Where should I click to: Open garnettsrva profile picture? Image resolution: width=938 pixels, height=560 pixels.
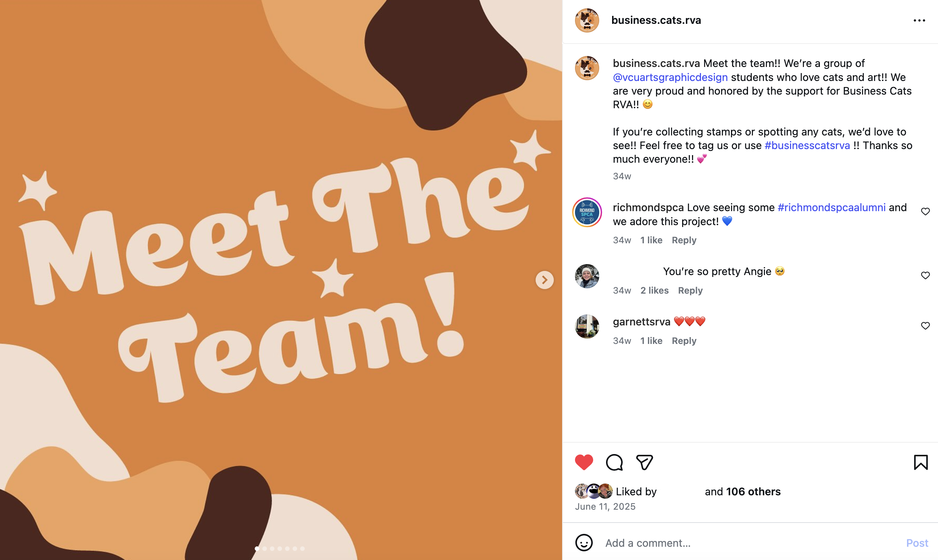pos(587,326)
